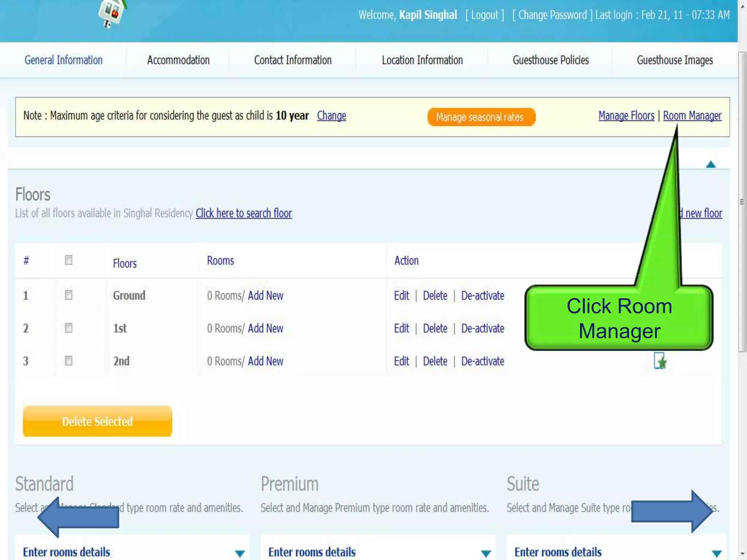Click the guesthouse logo icon in header

[x=112, y=14]
